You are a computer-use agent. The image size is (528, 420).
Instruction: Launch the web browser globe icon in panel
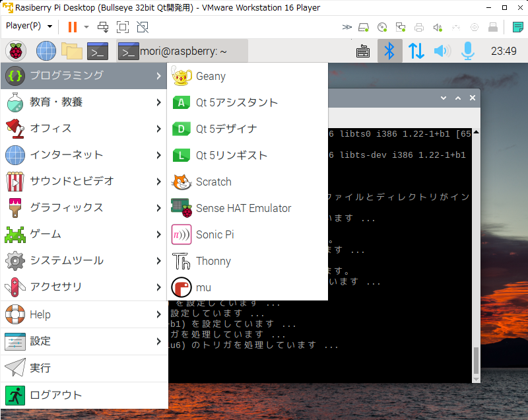tap(46, 51)
